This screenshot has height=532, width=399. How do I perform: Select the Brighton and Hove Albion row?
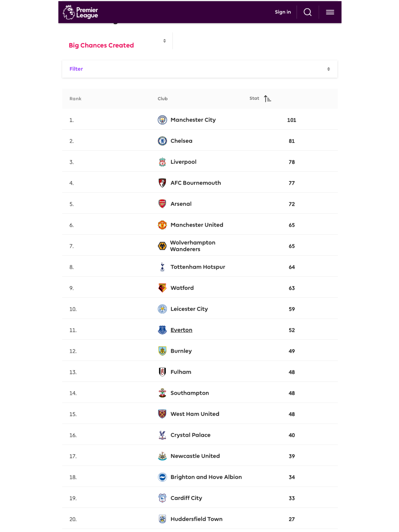tap(200, 477)
